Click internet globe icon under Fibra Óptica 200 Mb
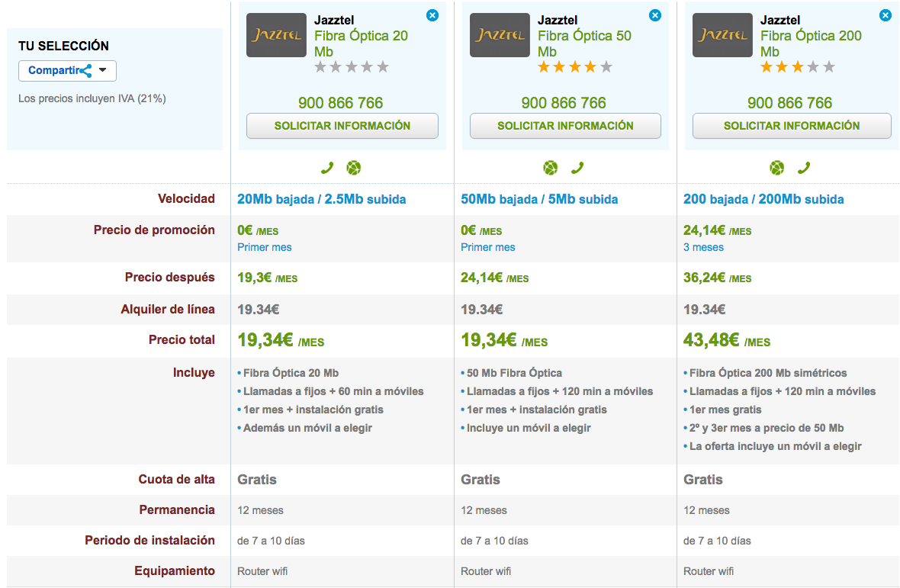The image size is (900, 588). coord(776,168)
